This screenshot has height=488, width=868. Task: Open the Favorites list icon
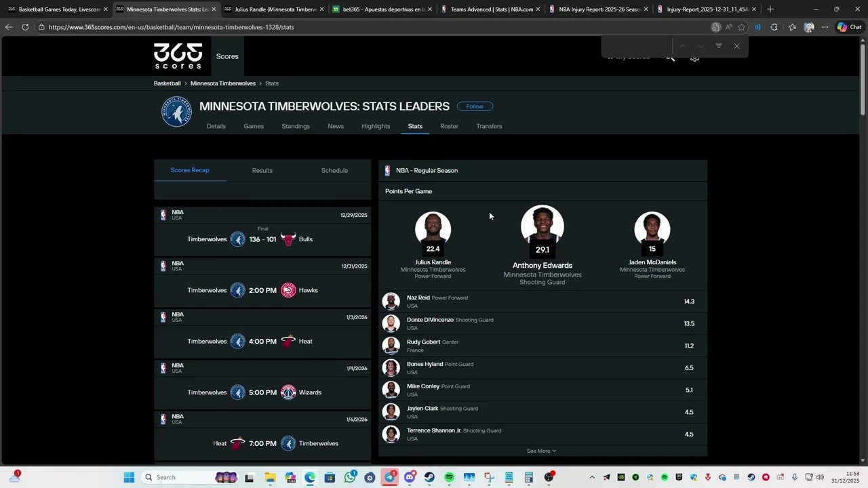[x=792, y=27]
